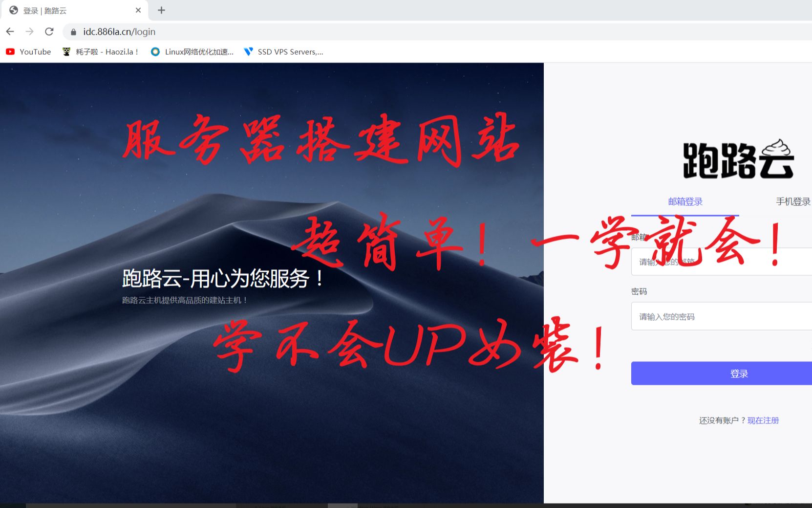Open the 现在注册 registration link
Image resolution: width=812 pixels, height=508 pixels.
pos(763,420)
